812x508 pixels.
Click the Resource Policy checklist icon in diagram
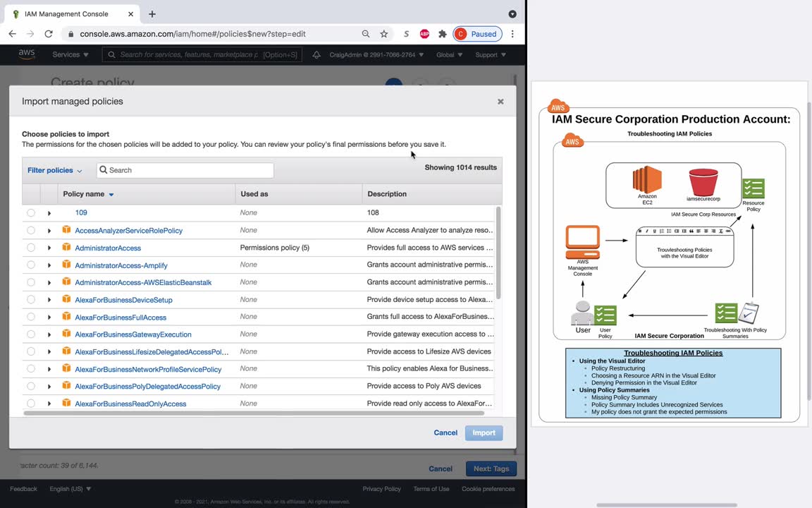753,188
